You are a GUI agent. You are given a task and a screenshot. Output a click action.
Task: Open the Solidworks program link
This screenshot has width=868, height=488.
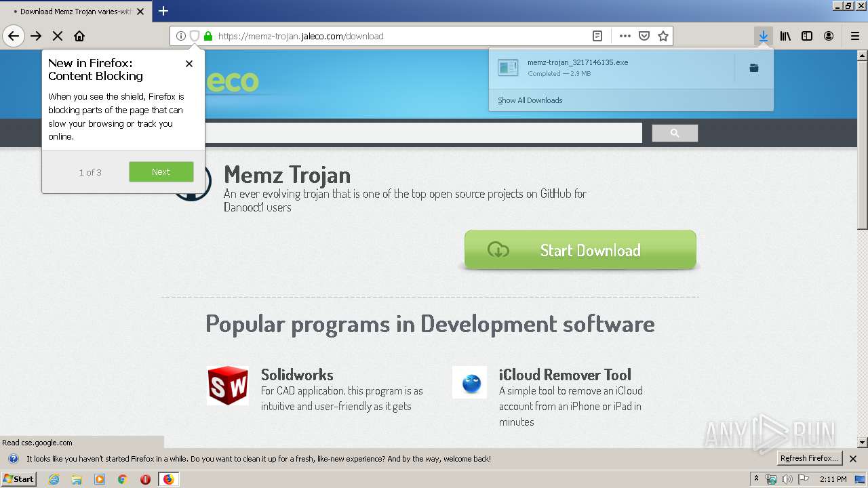[x=297, y=375]
